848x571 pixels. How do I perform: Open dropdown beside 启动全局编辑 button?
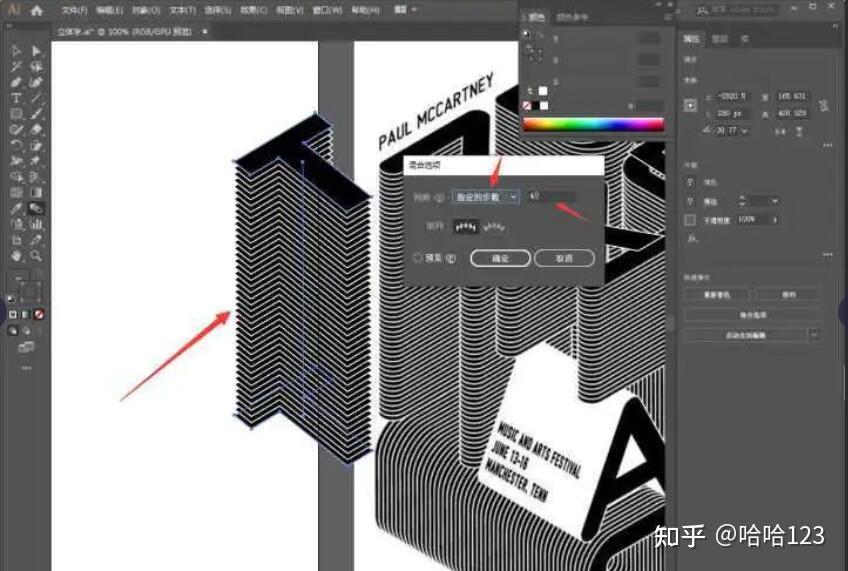tap(814, 335)
